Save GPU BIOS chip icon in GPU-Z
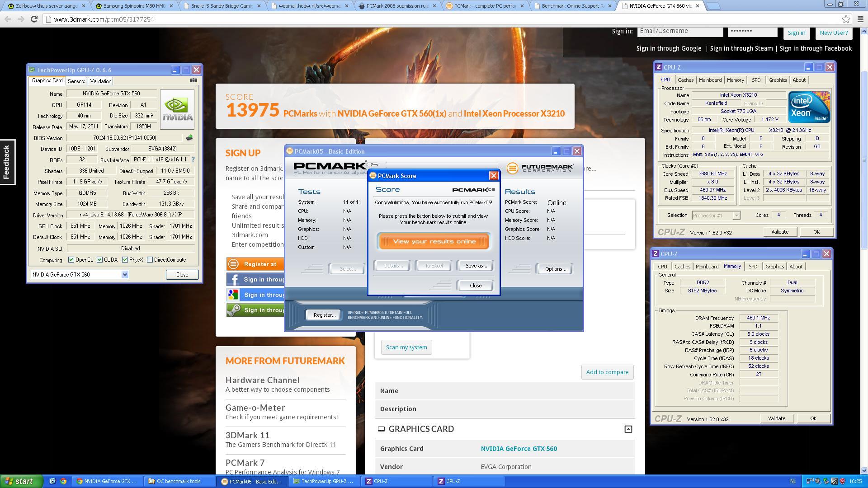 click(189, 138)
